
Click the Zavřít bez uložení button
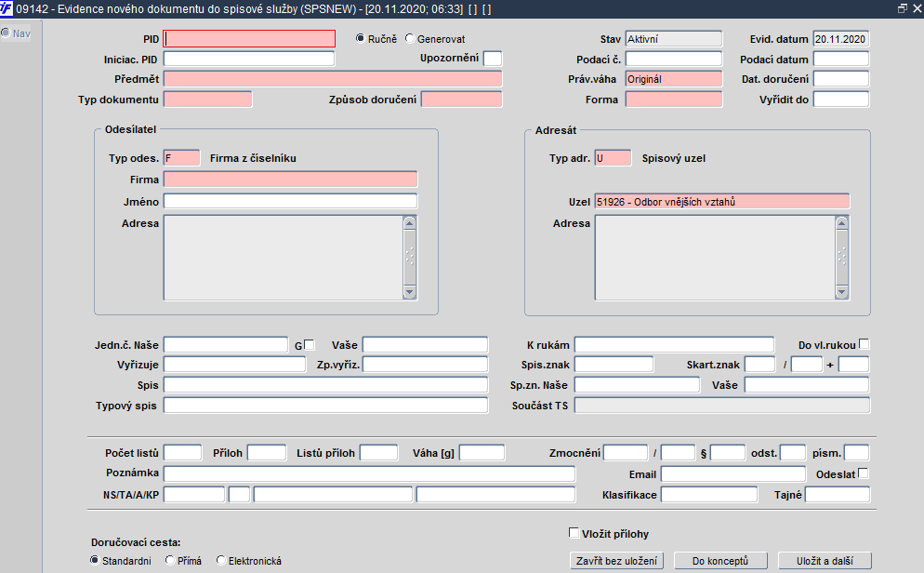point(616,561)
